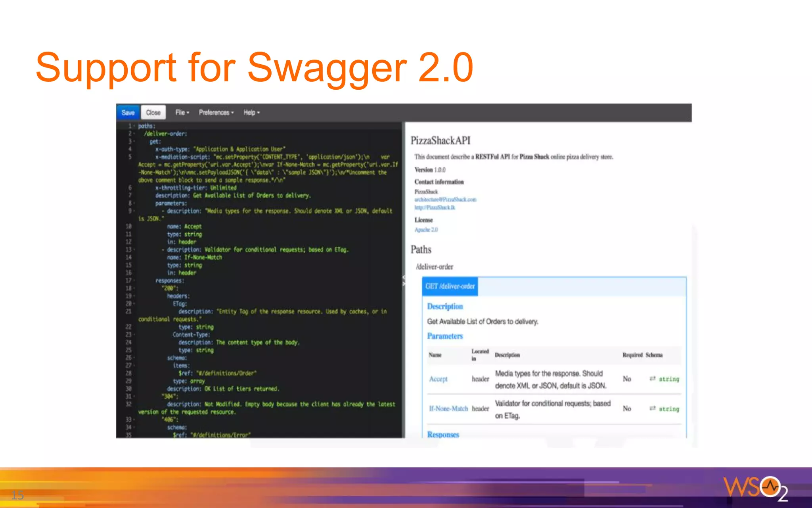
Task: Click the Version 1.0.0 text
Action: 430,170
